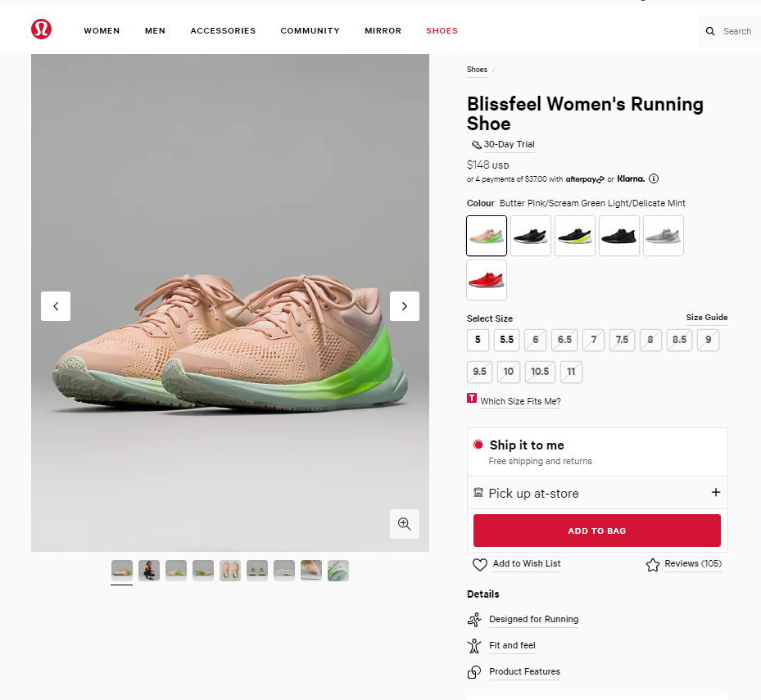
Task: Select size 6
Action: [x=535, y=340]
